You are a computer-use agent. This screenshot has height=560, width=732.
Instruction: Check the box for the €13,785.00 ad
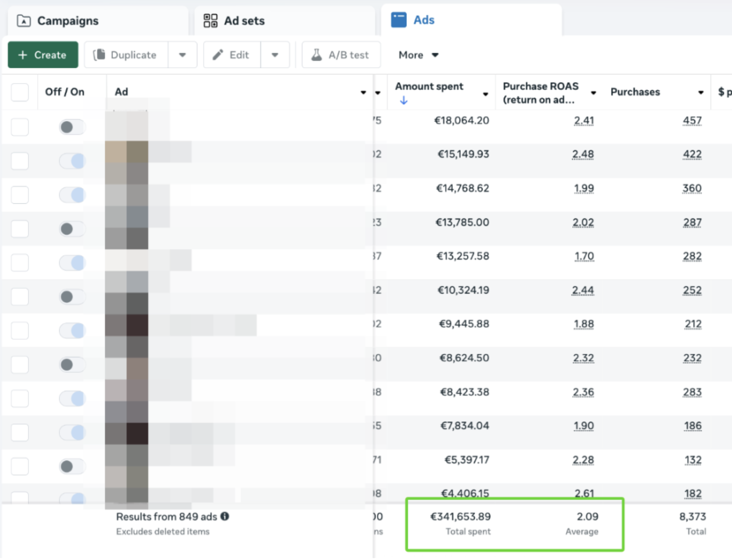pos(20,229)
